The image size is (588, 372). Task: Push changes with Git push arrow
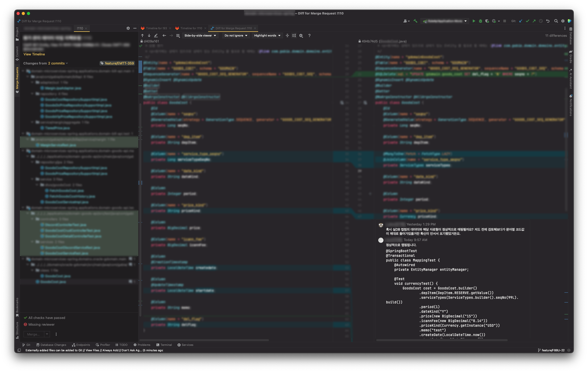click(x=534, y=21)
